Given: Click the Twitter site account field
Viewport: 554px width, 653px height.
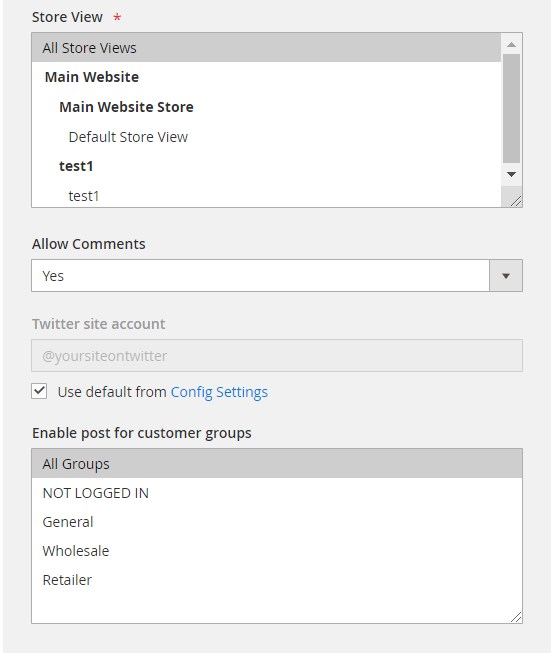Looking at the screenshot, I should tap(277, 356).
